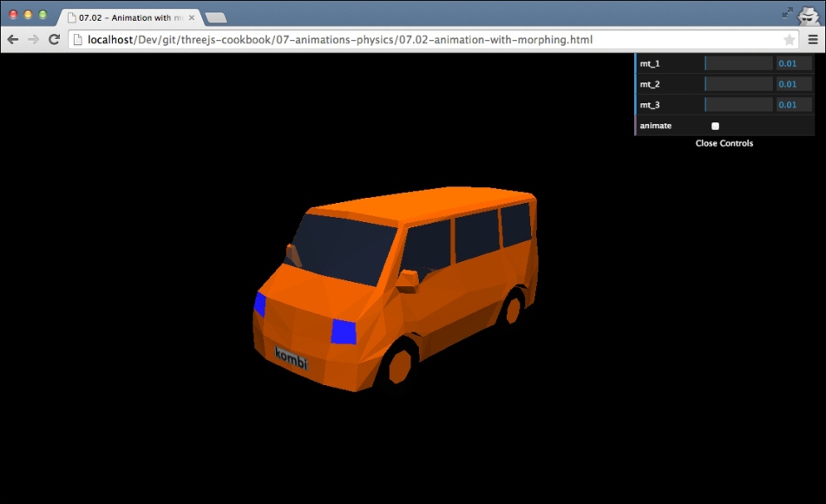Maximize the window with the green button
The image size is (826, 504).
pos(43,16)
